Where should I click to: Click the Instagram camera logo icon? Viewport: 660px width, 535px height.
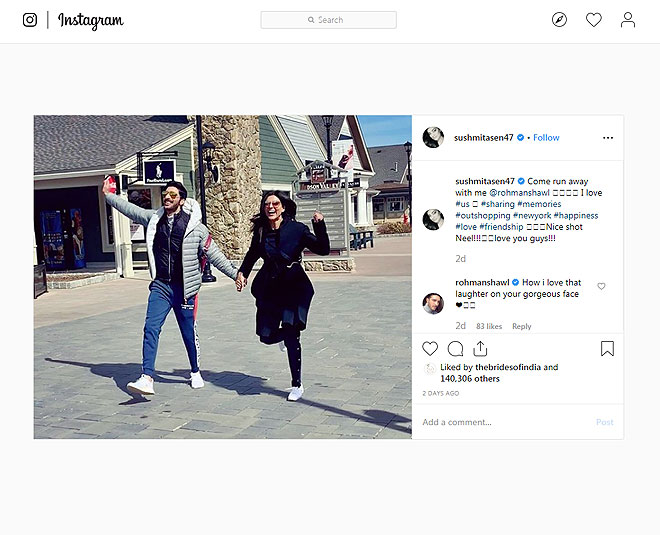(x=30, y=20)
